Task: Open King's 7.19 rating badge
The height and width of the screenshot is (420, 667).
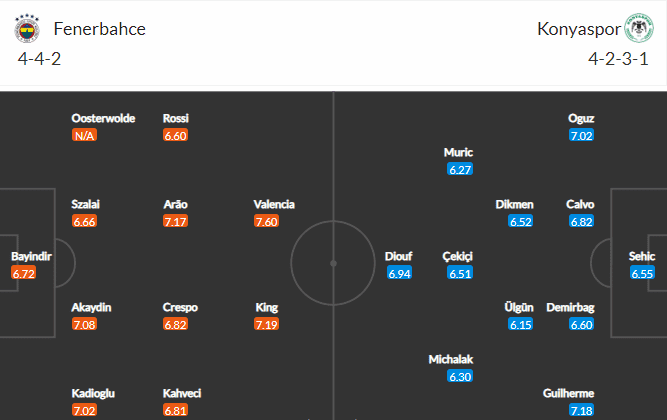Action: [266, 324]
